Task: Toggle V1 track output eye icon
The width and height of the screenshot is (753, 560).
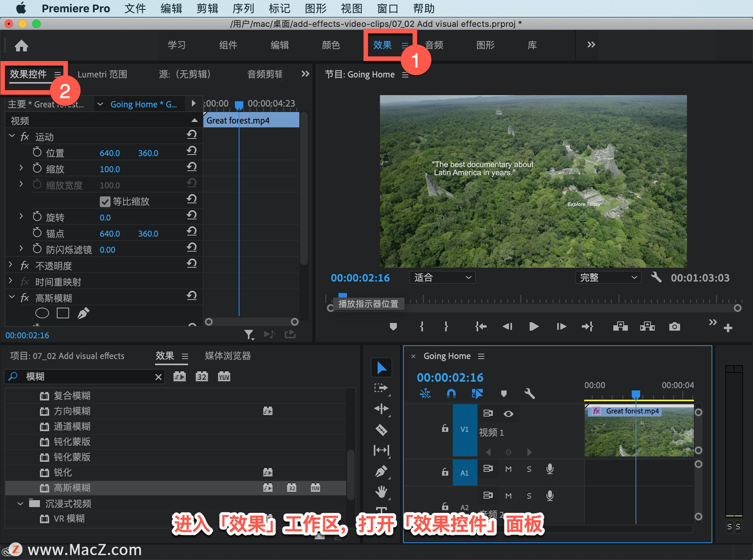Action: [508, 414]
